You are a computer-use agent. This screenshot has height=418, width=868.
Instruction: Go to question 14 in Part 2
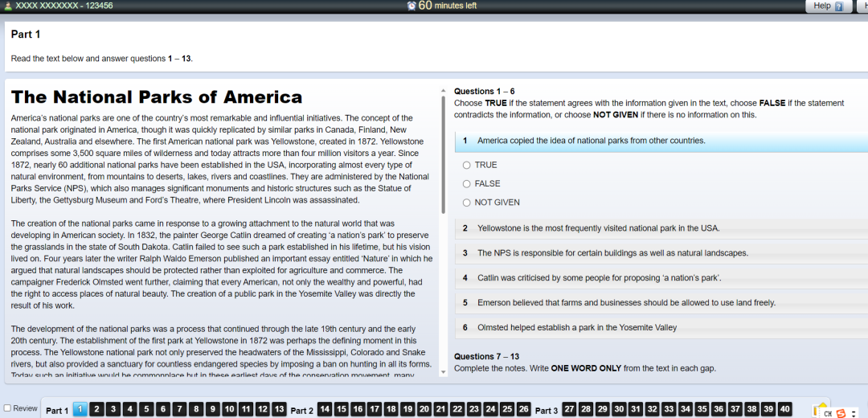coord(325,410)
